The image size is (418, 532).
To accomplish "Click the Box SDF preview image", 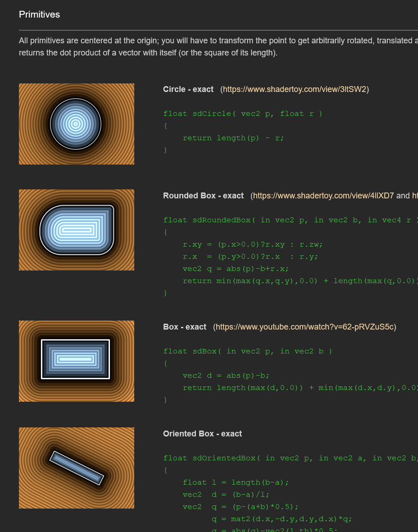I will pos(77,361).
